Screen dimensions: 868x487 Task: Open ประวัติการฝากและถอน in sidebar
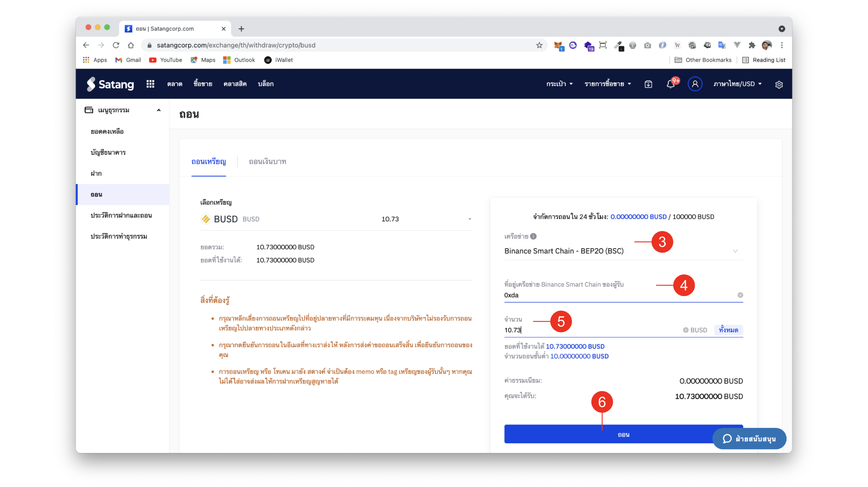[x=121, y=216]
